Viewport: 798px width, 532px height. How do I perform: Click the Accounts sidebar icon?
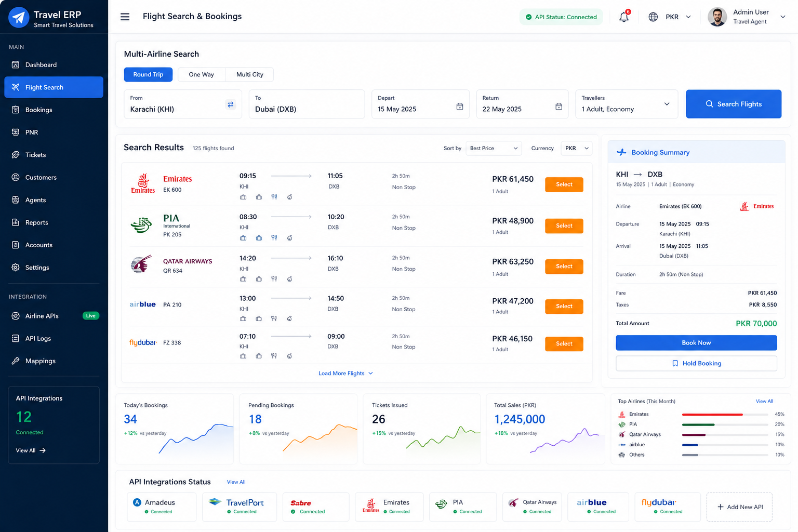click(x=16, y=245)
